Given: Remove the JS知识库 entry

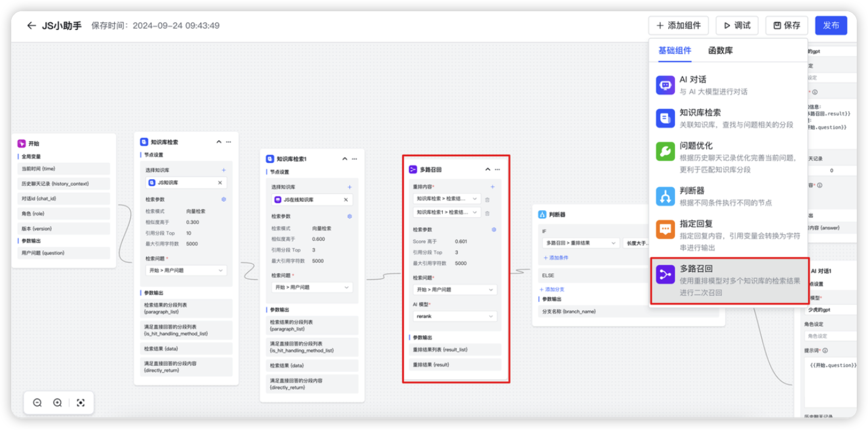Looking at the screenshot, I should pyautogui.click(x=220, y=183).
